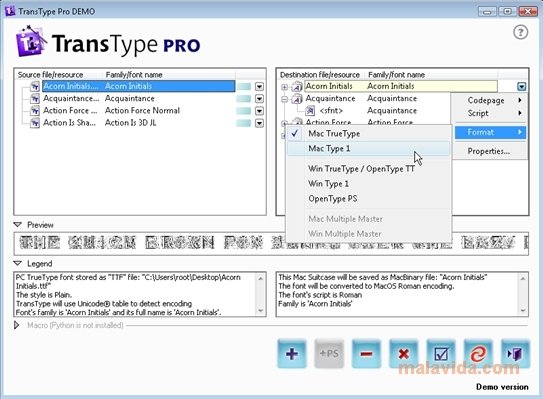Open the dropdown arrow for source Acquaintance

[x=259, y=99]
